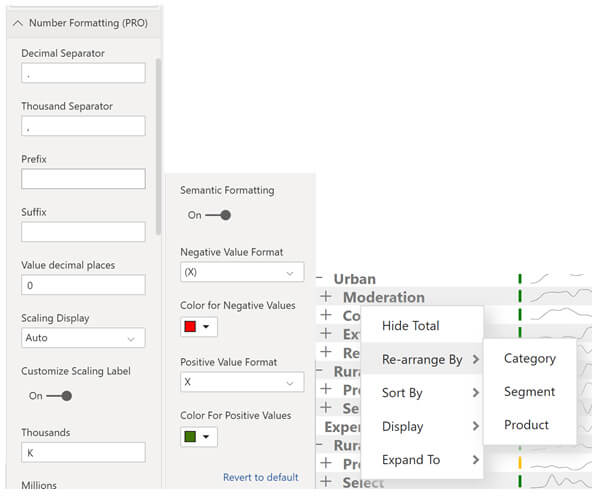598x496 pixels.
Task: Expand the Co row with plus icon
Action: coord(326,315)
